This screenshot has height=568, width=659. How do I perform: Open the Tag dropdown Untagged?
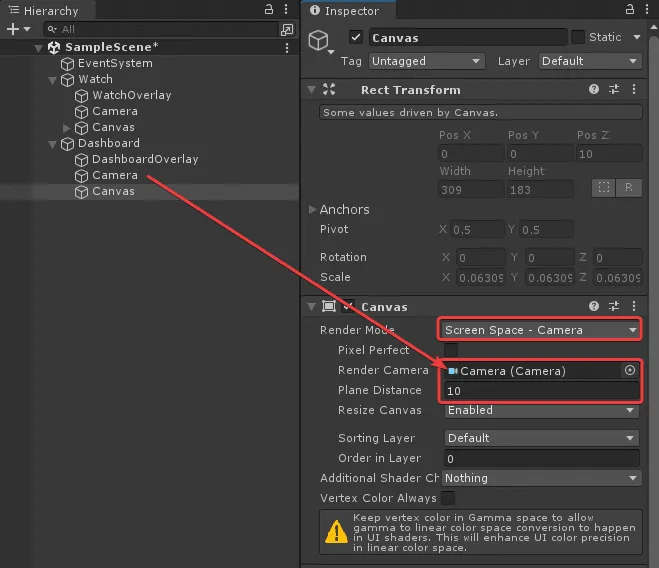427,61
